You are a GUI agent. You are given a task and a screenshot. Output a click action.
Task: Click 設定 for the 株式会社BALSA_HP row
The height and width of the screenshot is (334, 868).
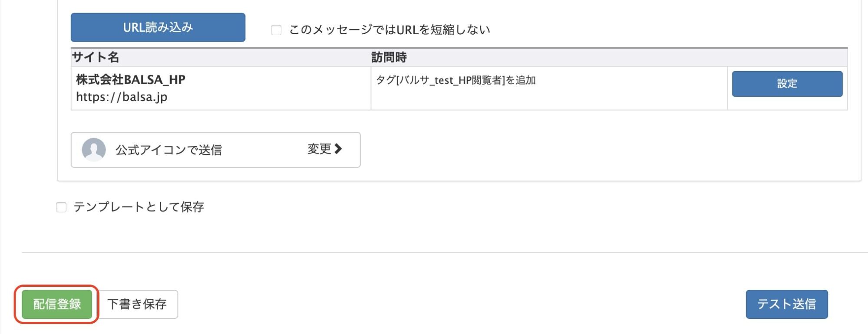pyautogui.click(x=786, y=84)
